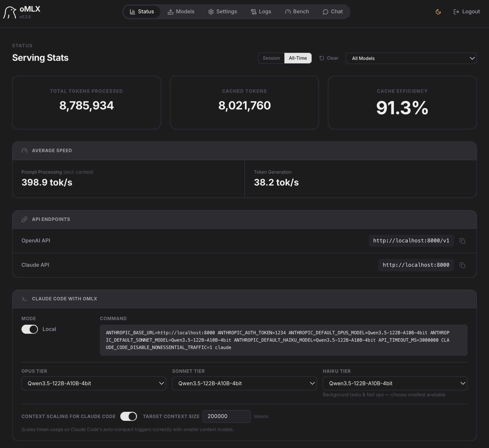
Task: Click the Models download icon in navbar
Action: click(x=171, y=12)
